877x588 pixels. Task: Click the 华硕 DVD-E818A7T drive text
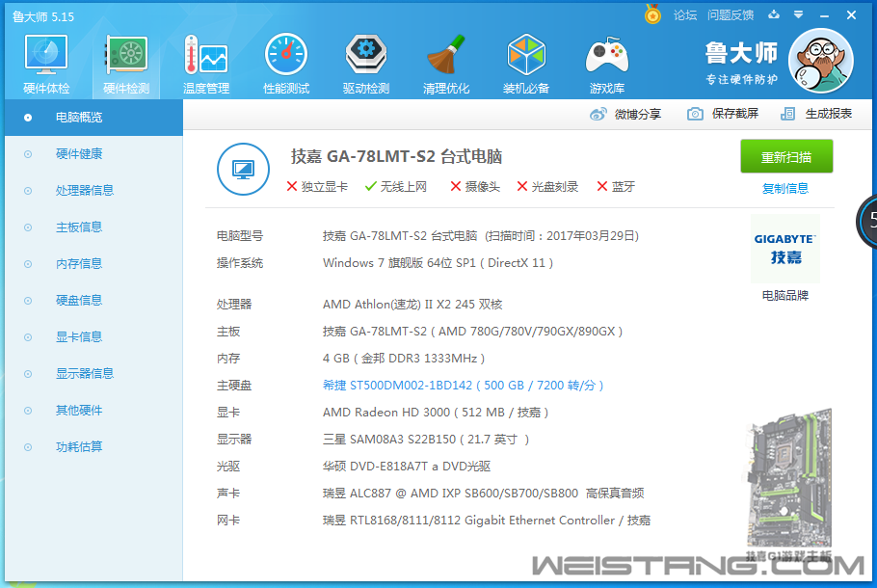[407, 466]
